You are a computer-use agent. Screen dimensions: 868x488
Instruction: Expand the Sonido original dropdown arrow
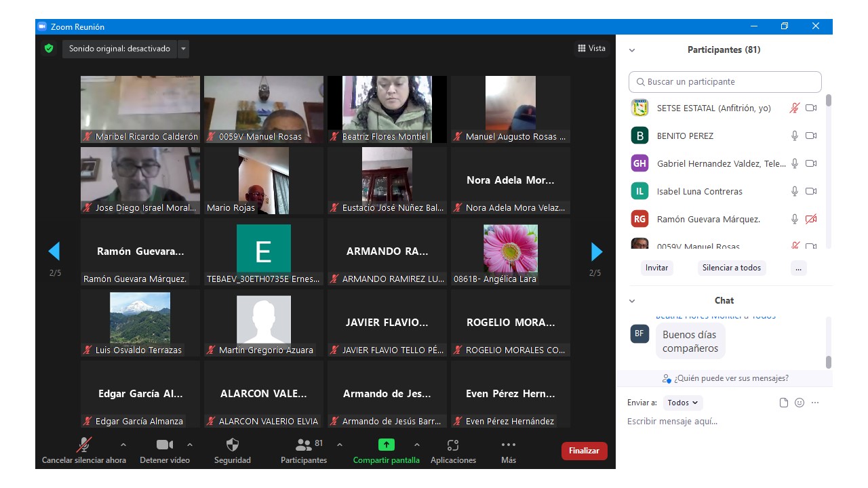click(x=183, y=49)
